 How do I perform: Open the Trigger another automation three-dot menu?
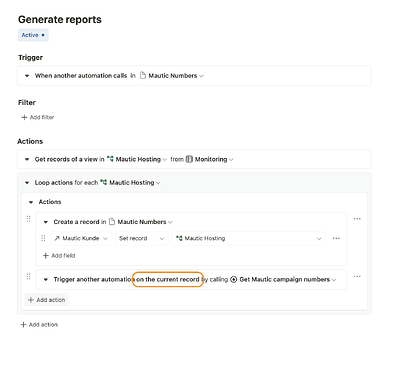(357, 277)
